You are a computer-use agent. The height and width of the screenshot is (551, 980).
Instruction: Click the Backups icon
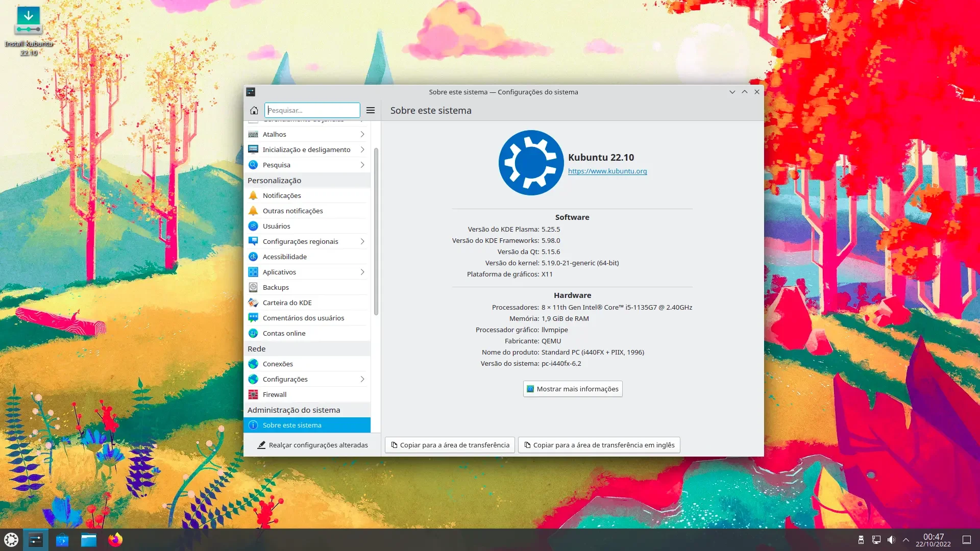point(253,287)
